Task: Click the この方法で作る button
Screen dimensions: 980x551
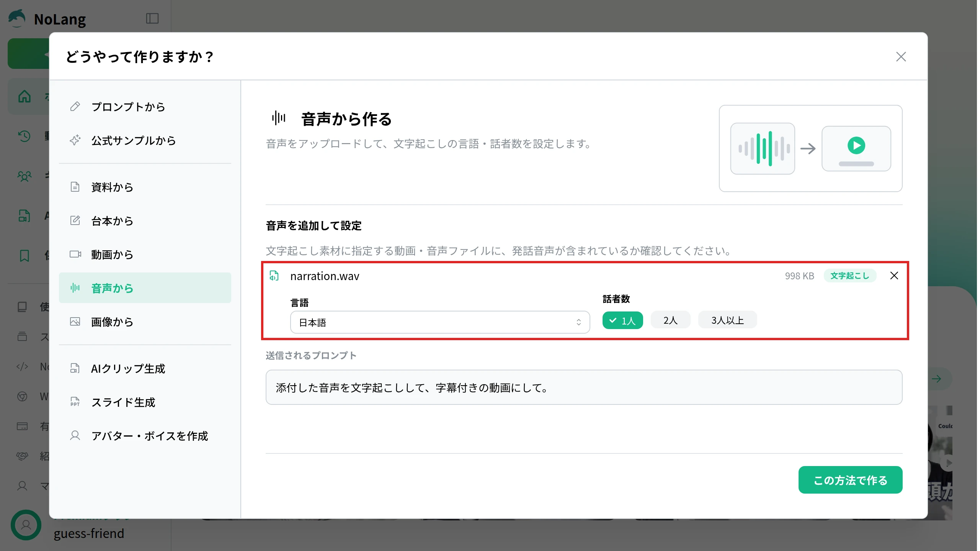Action: pyautogui.click(x=850, y=480)
